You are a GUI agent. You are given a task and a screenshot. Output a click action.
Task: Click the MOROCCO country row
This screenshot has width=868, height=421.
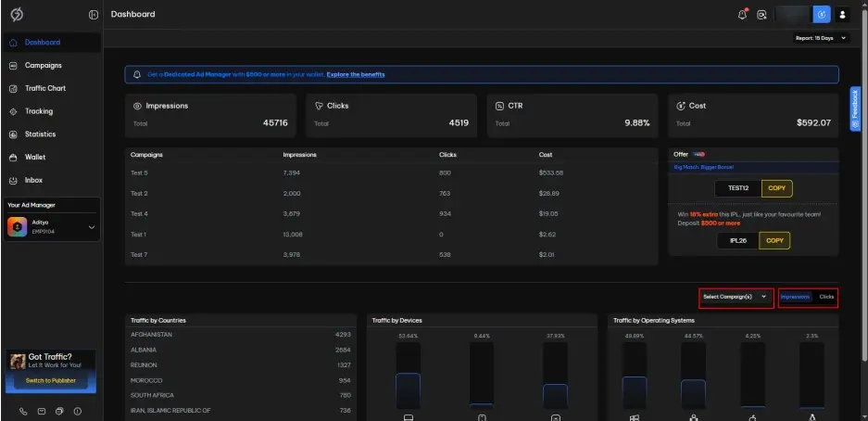(x=241, y=380)
